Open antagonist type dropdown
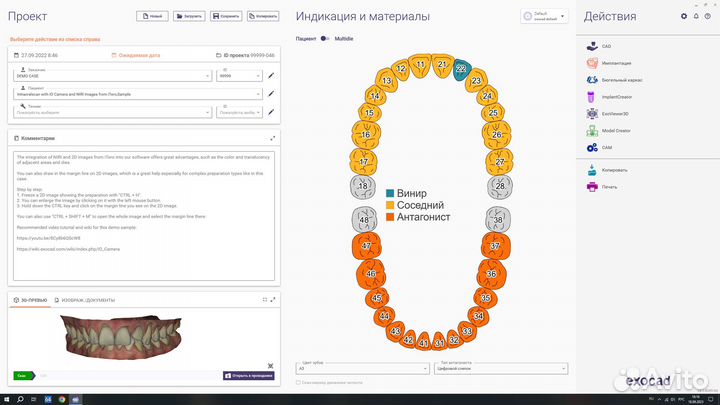 [501, 368]
